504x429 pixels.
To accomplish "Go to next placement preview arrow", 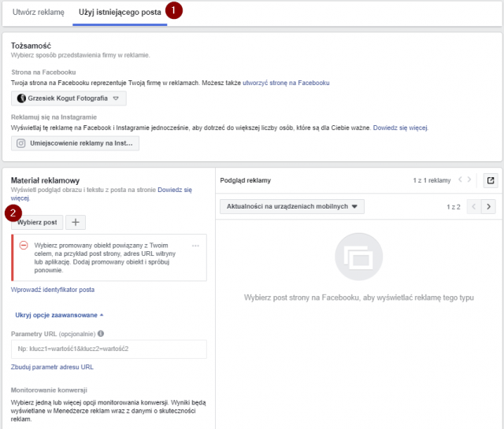I will coord(489,206).
